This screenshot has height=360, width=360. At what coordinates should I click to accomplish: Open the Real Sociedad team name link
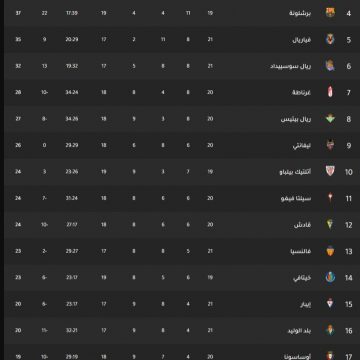point(291,66)
